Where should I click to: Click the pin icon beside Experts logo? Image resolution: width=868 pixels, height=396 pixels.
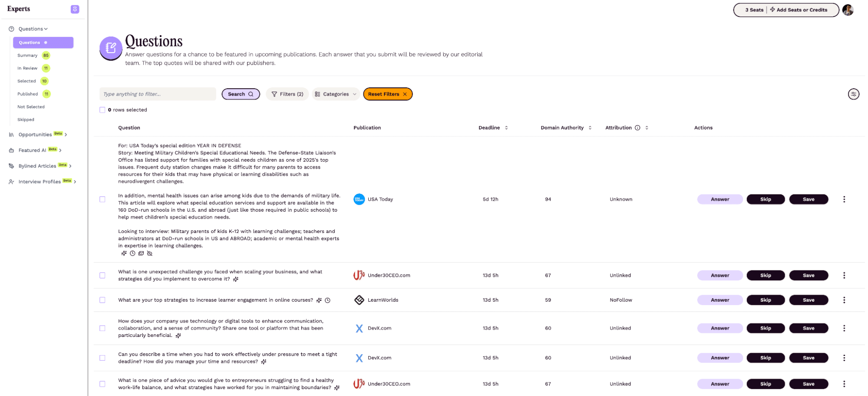point(75,9)
